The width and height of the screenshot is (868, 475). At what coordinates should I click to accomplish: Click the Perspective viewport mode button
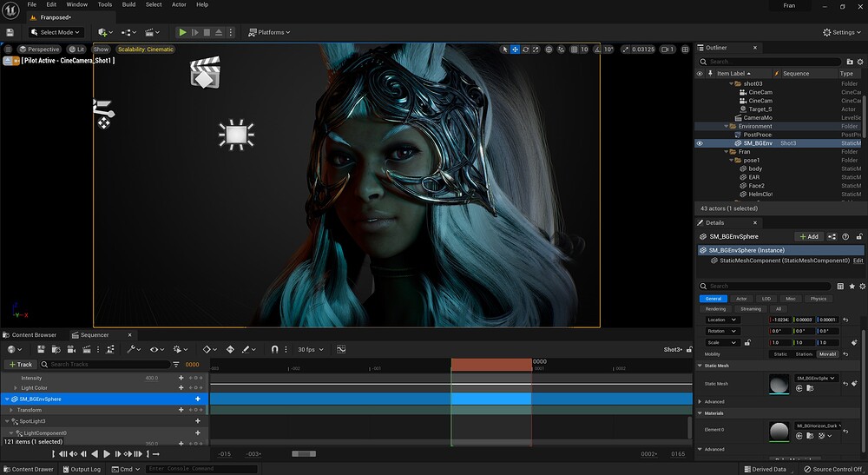(x=39, y=49)
